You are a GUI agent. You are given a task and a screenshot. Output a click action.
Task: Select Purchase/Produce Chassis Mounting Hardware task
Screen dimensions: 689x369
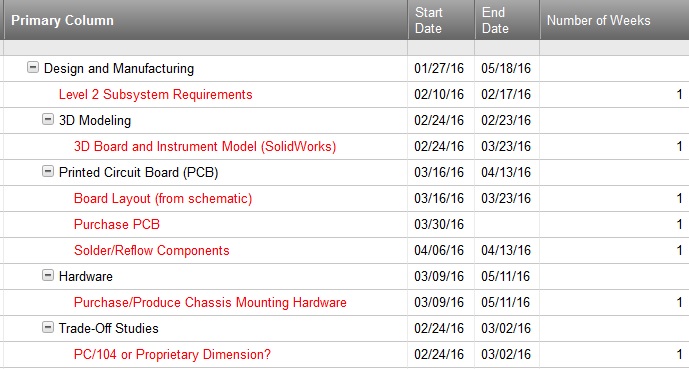pyautogui.click(x=210, y=302)
